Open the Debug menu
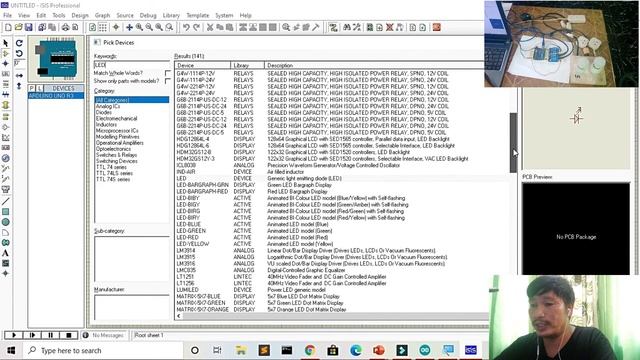Image resolution: width=640 pixels, height=360 pixels. 148,15
